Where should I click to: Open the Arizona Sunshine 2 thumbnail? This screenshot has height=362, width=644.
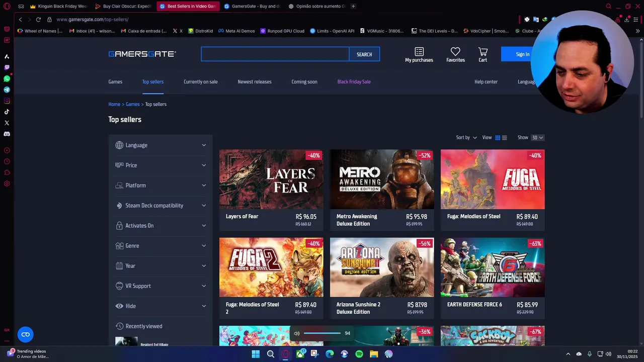coord(382,267)
